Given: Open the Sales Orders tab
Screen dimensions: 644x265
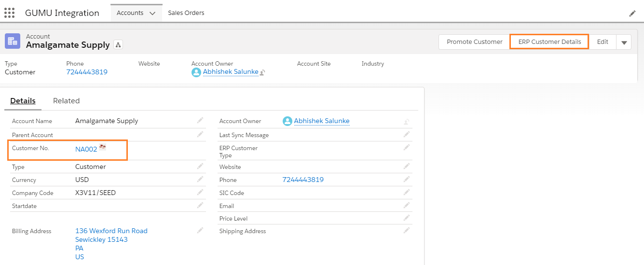Looking at the screenshot, I should click(x=186, y=13).
